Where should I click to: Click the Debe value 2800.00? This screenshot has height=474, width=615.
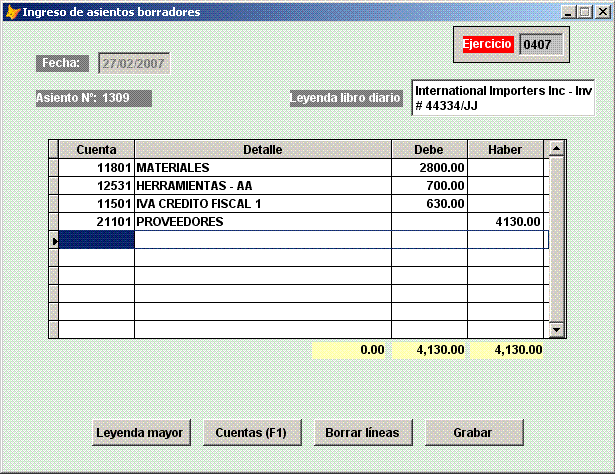(x=429, y=168)
